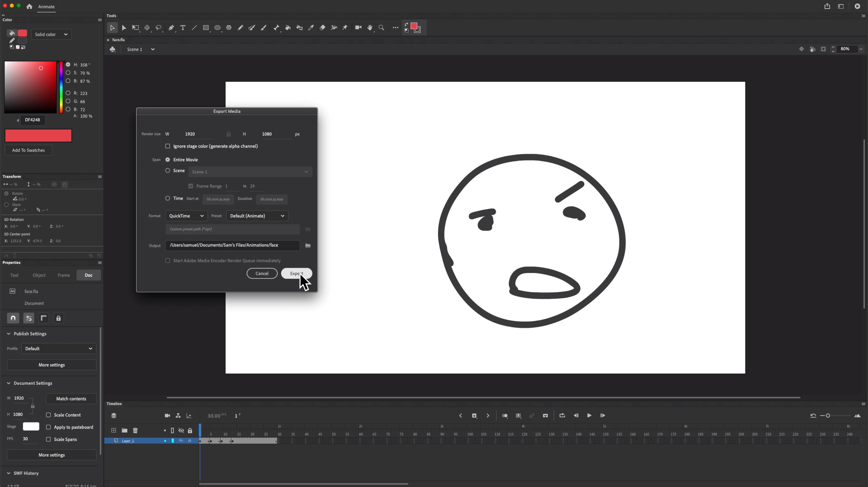Viewport: 868px width, 487px height.
Task: Switch to the Object properties tab
Action: (39, 275)
